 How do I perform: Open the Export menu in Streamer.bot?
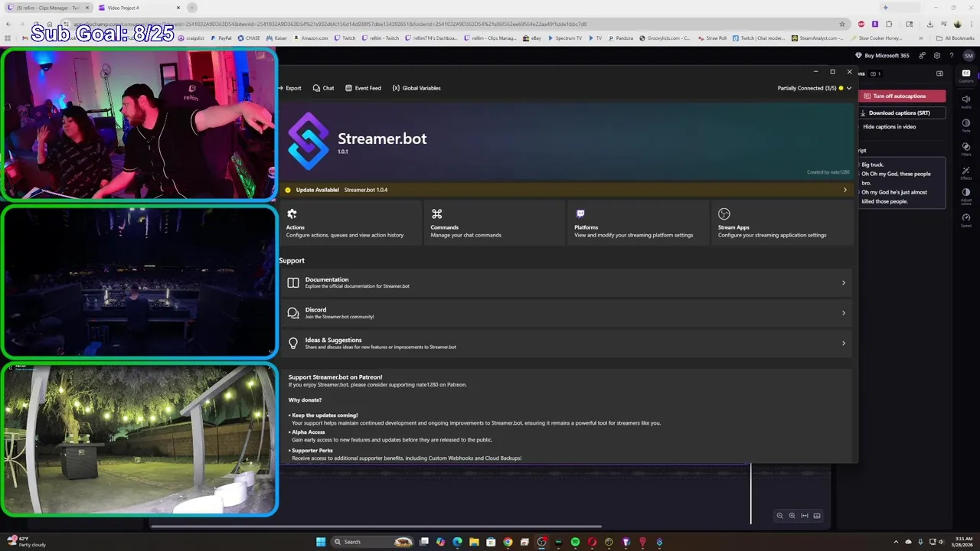click(289, 88)
